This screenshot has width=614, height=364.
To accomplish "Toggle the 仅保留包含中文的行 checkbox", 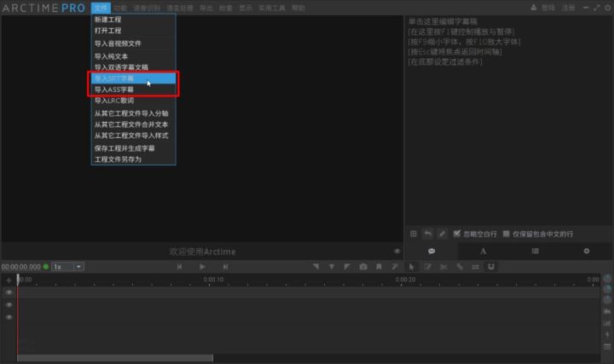I will point(507,234).
